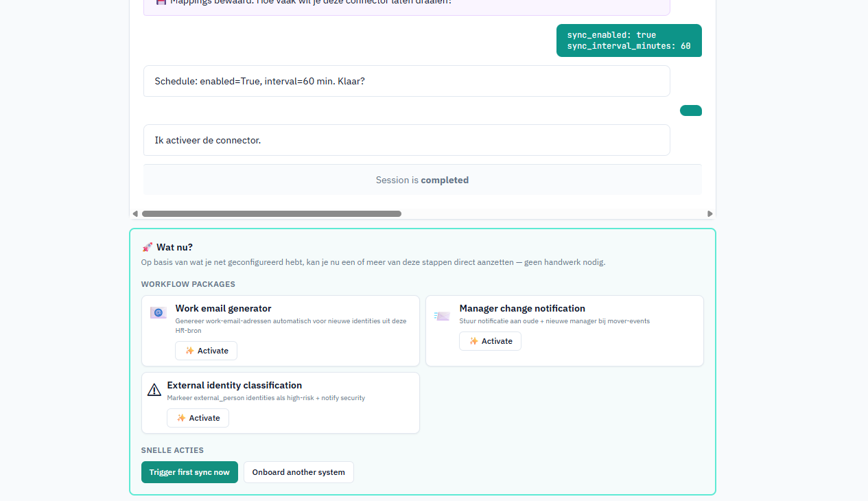Click the External identity classification title
The height and width of the screenshot is (501, 868).
click(x=234, y=385)
